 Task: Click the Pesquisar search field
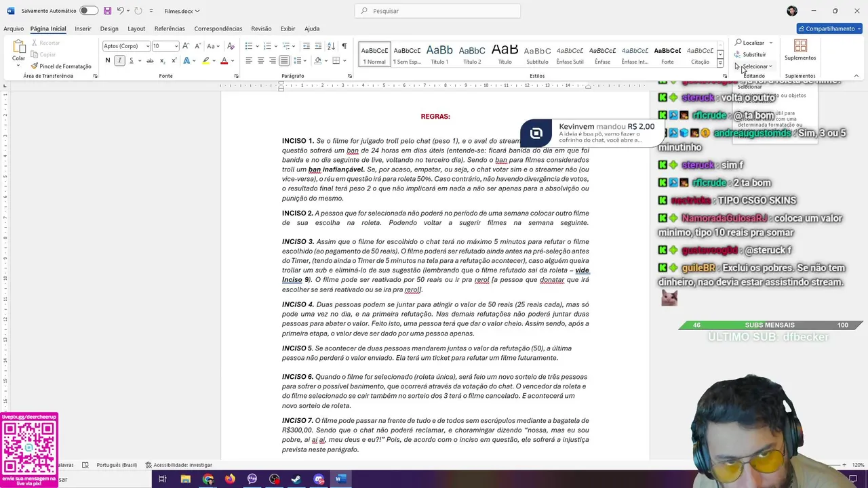coord(437,11)
